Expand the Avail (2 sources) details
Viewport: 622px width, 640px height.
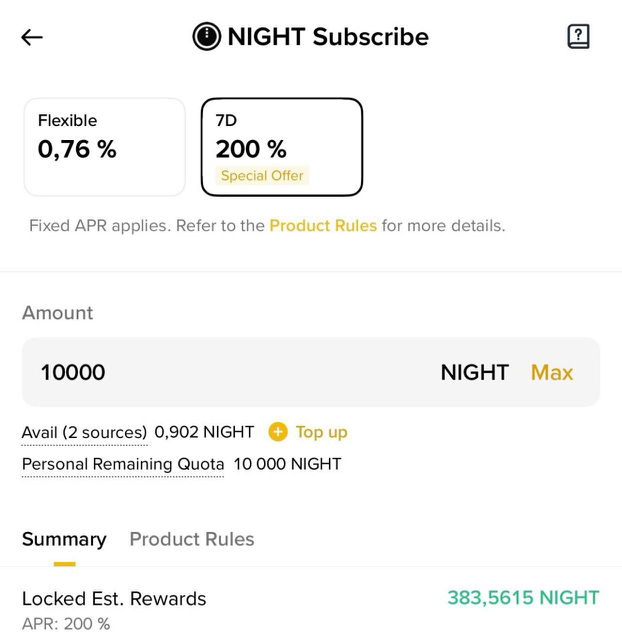84,432
